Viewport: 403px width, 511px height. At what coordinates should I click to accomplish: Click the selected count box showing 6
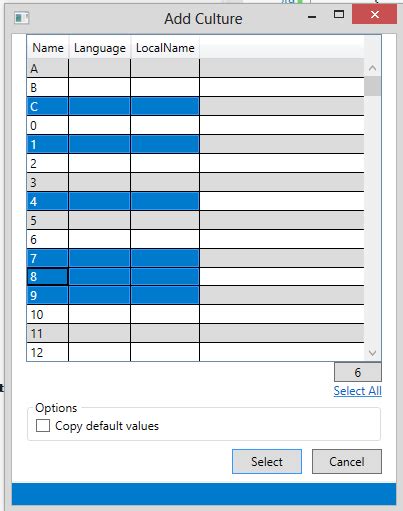tap(358, 372)
